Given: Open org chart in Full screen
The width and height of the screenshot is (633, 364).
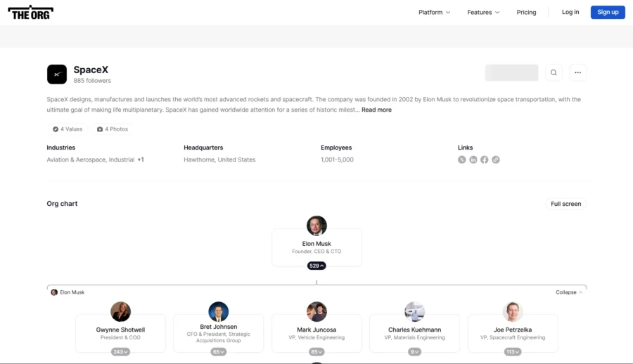Looking at the screenshot, I should pos(566,204).
